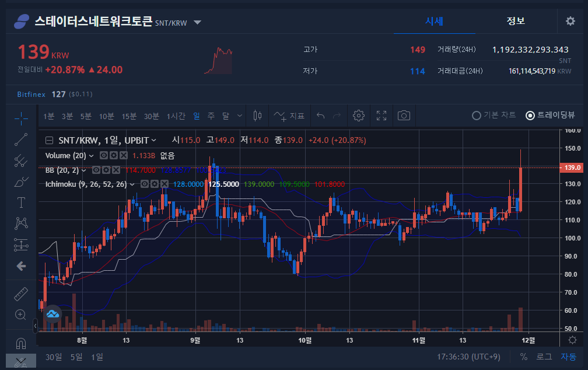Select the long/short position prediction tool
Viewport: 588px width, 370px height.
[x=21, y=245]
